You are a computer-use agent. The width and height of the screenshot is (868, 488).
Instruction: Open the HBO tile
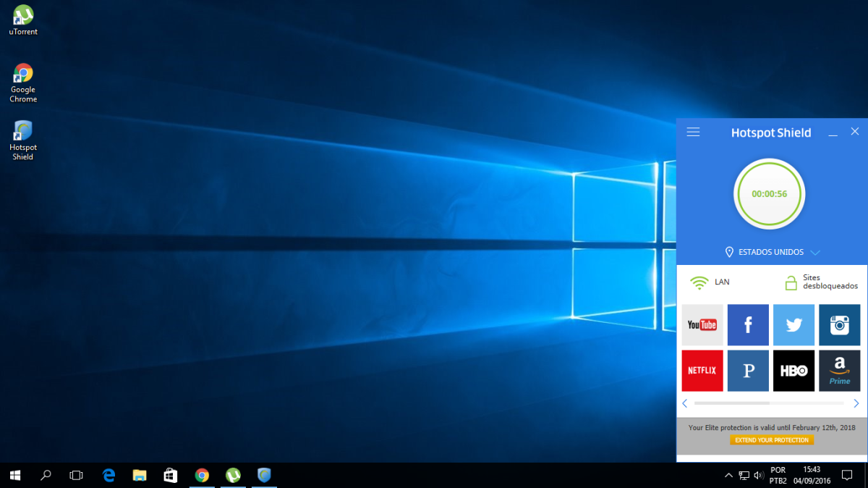[x=793, y=371]
